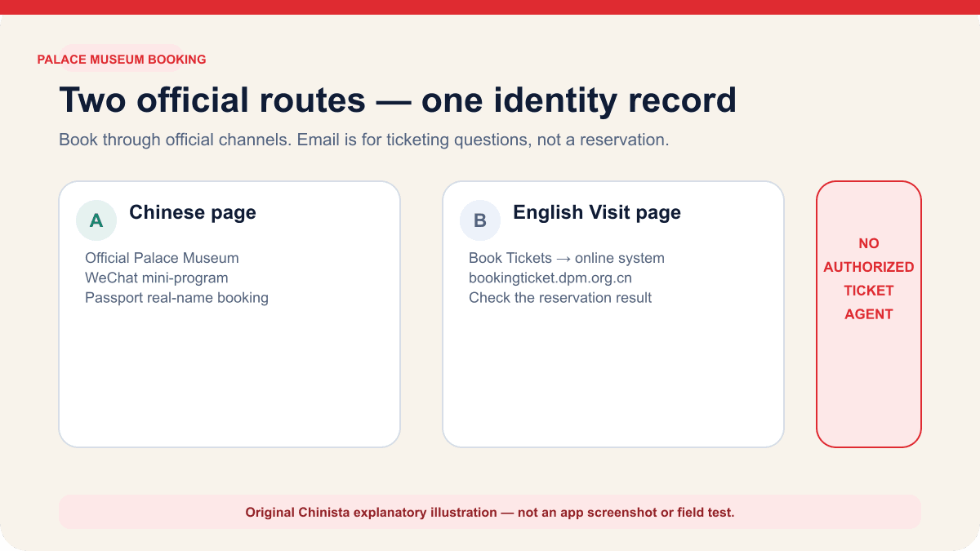Select the English Visit page card title

pyautogui.click(x=597, y=212)
